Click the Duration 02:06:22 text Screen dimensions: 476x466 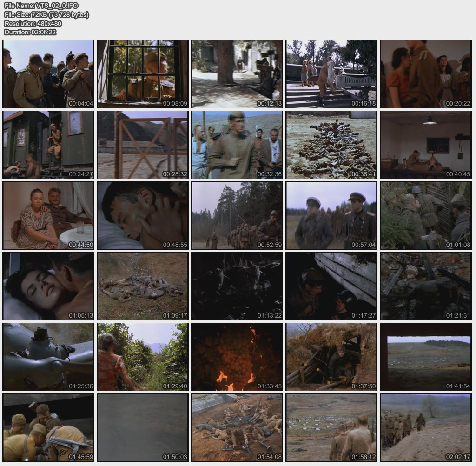(30, 32)
